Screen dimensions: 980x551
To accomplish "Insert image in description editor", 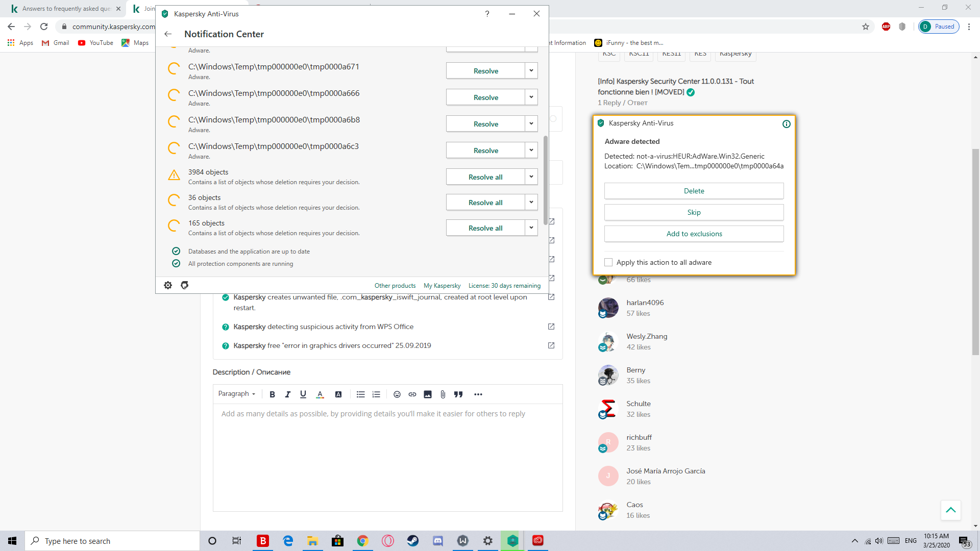I will coord(428,394).
